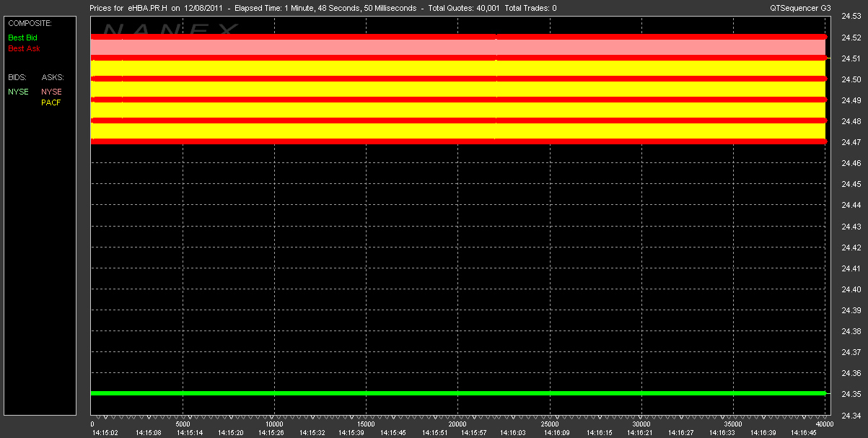Click the 24.49 price axis label
Viewport: 868px width, 438px height.
[850, 100]
